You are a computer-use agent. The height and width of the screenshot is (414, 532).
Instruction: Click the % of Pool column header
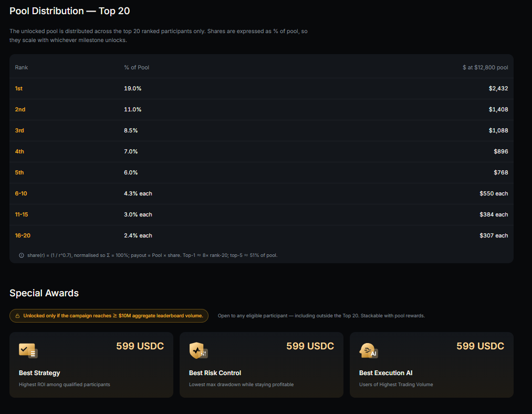pyautogui.click(x=137, y=68)
